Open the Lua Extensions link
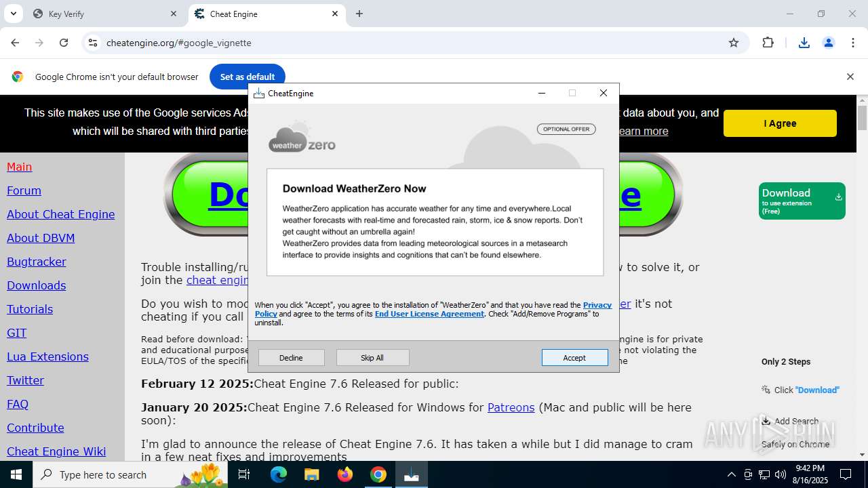This screenshot has width=868, height=488. [x=47, y=357]
